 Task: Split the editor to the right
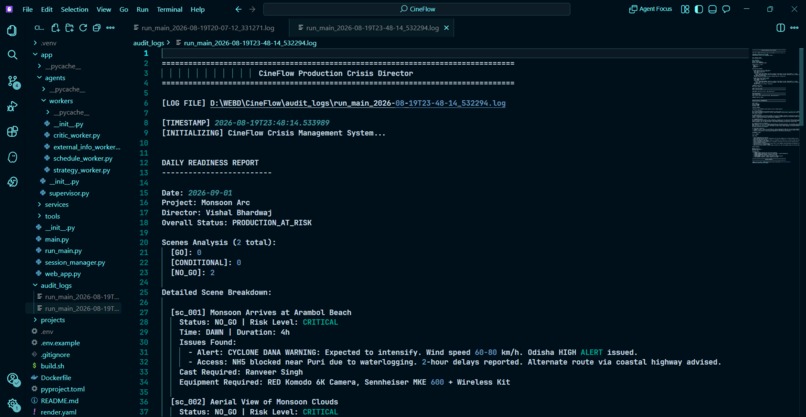780,28
